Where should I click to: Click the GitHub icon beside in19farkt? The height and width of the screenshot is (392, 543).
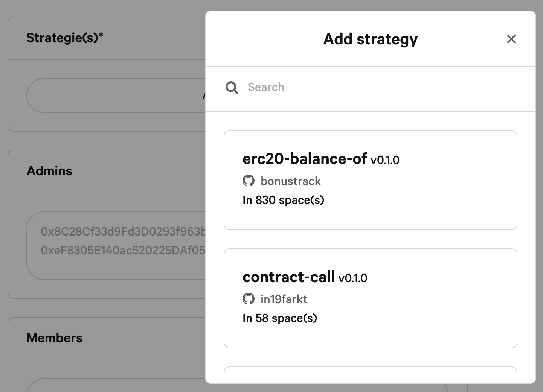click(249, 299)
